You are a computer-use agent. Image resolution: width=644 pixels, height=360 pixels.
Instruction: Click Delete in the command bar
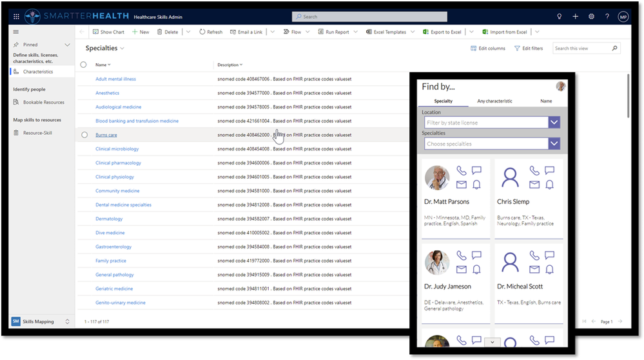tap(168, 32)
